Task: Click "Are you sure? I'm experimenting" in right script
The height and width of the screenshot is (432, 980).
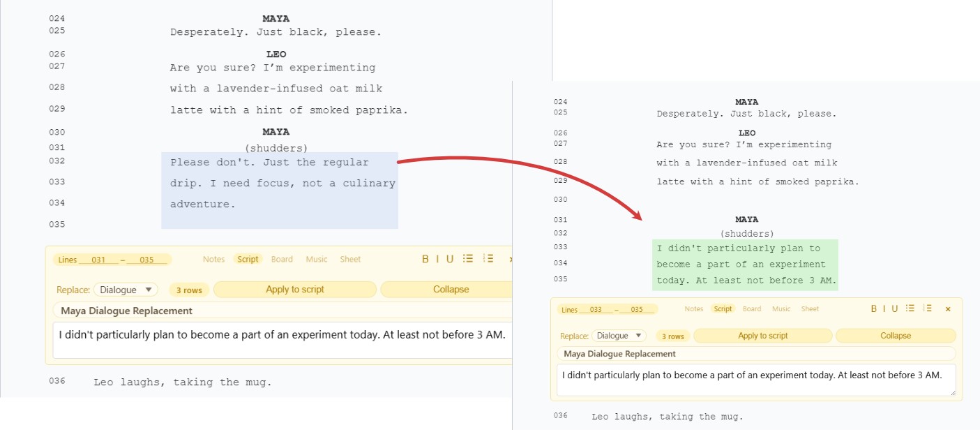Action: (744, 145)
